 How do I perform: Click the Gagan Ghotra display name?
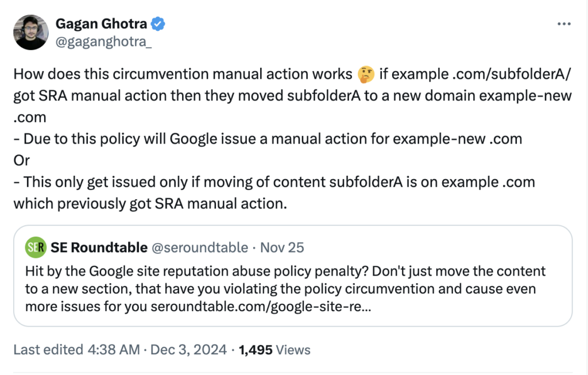102,24
